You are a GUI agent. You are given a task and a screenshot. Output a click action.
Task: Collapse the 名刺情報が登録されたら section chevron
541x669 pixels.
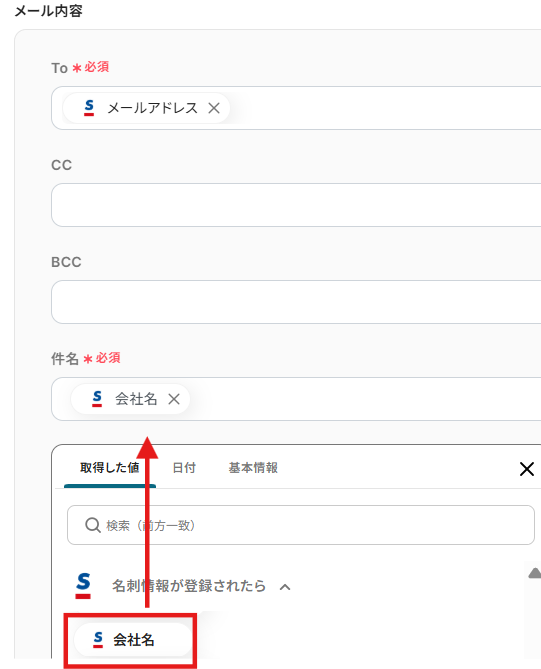point(285,588)
